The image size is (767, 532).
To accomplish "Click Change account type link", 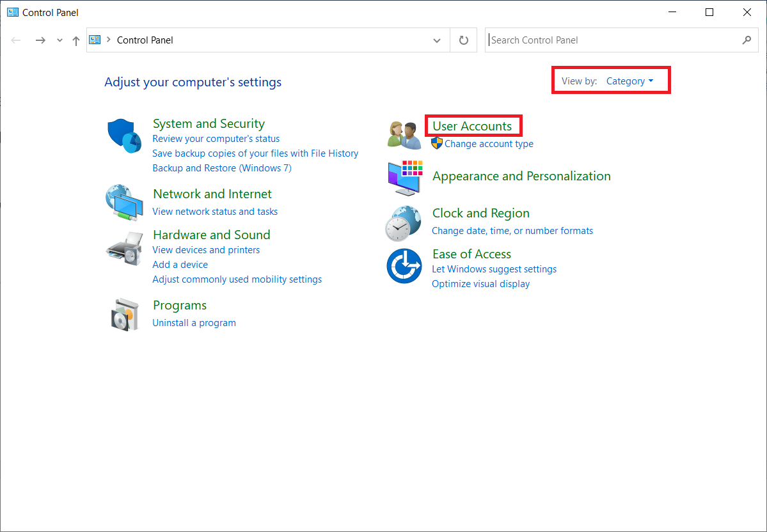I will pyautogui.click(x=489, y=144).
